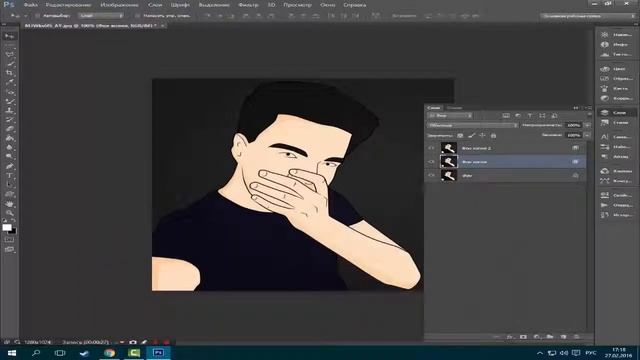Open the auto-select Слой dropdown
640x360 pixels.
101,16
